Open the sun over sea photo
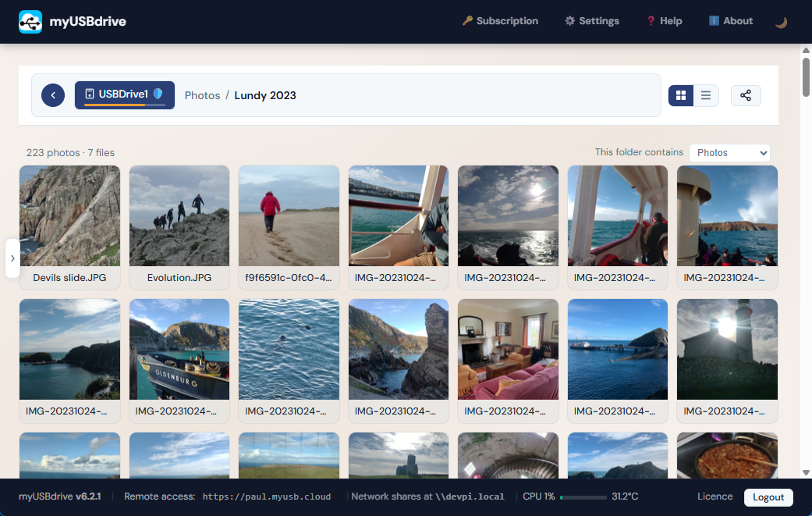The height and width of the screenshot is (516, 812). click(508, 216)
